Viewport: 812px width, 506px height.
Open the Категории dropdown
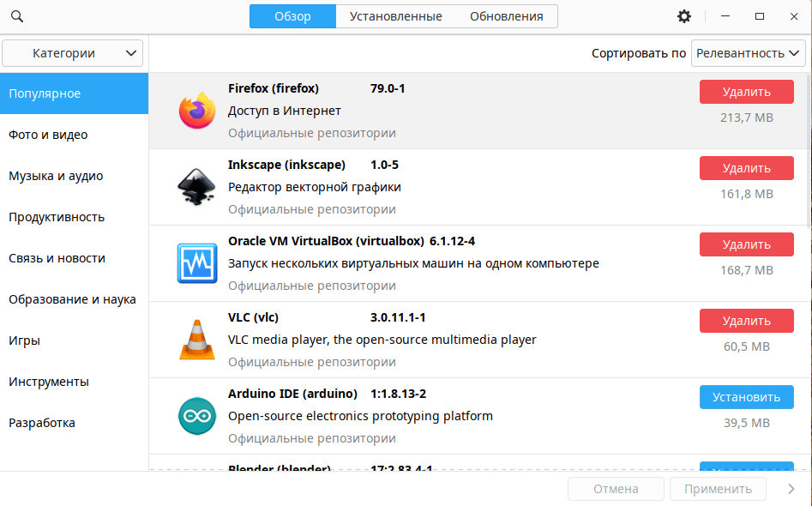(73, 53)
